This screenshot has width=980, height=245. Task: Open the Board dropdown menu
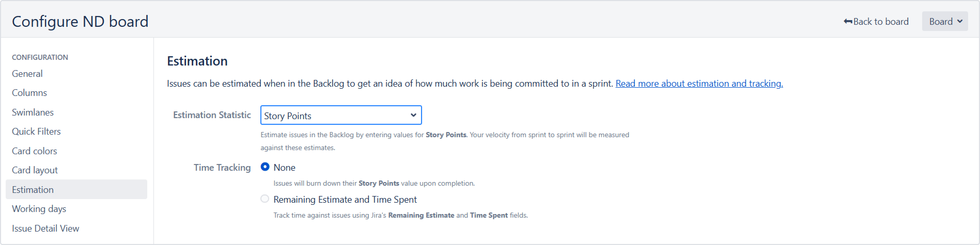(x=944, y=22)
